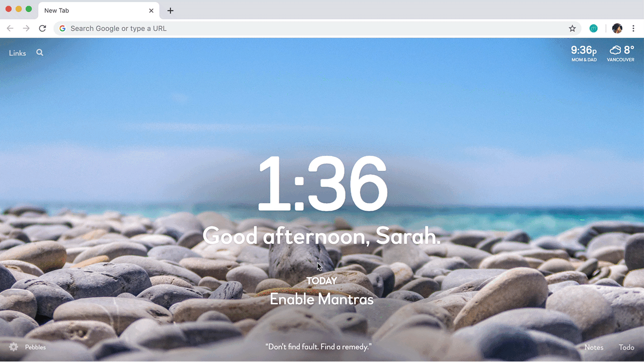The width and height of the screenshot is (644, 362).
Task: Select the New Tab tab
Action: 99,11
